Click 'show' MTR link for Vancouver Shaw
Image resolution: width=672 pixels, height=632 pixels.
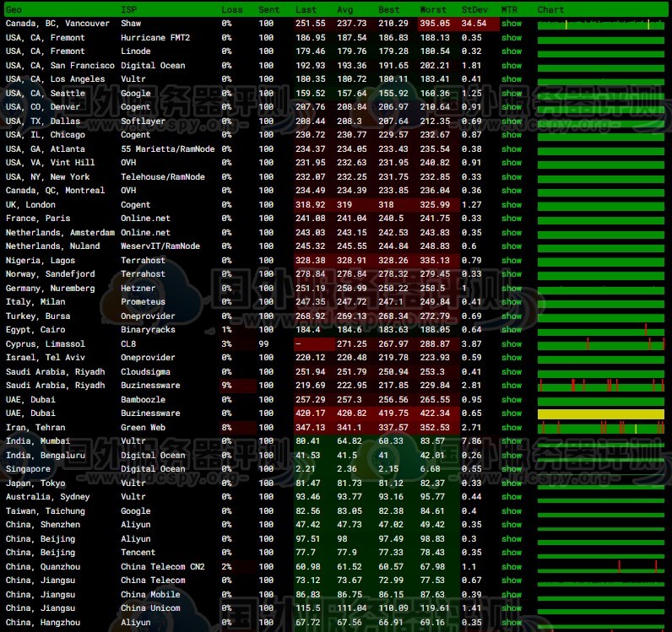pyautogui.click(x=512, y=24)
